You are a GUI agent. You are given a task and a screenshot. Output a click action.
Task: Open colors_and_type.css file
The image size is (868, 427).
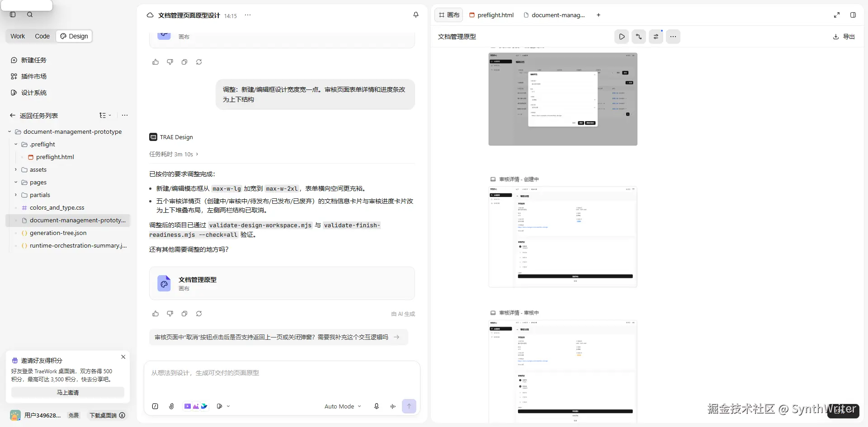[57, 207]
